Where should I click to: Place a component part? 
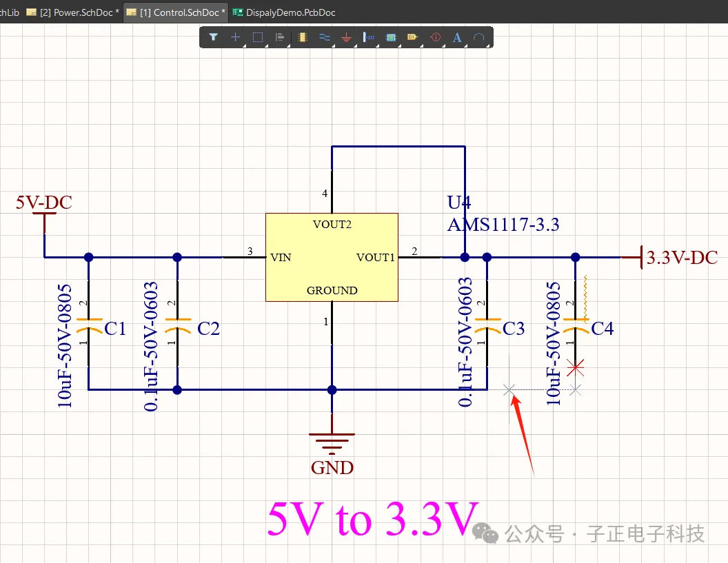(x=302, y=37)
